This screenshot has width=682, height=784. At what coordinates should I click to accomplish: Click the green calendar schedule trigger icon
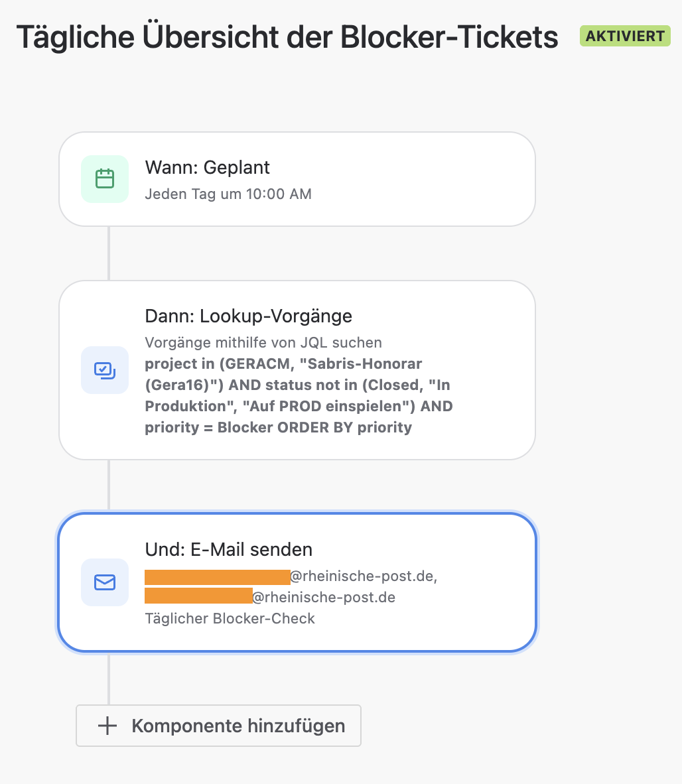pos(105,179)
